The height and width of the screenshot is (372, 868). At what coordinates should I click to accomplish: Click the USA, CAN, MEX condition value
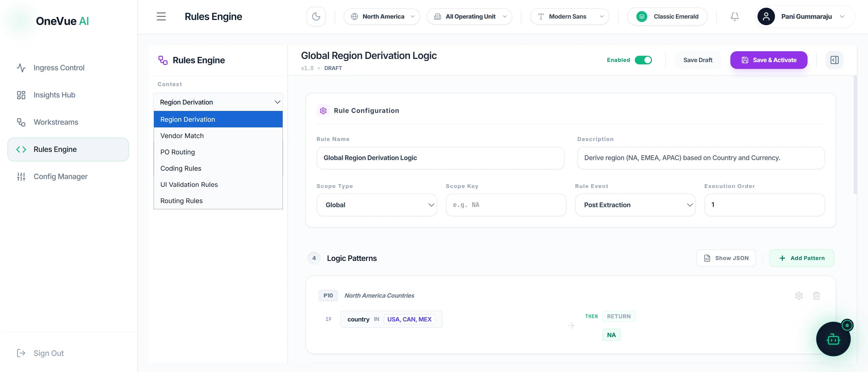point(409,319)
